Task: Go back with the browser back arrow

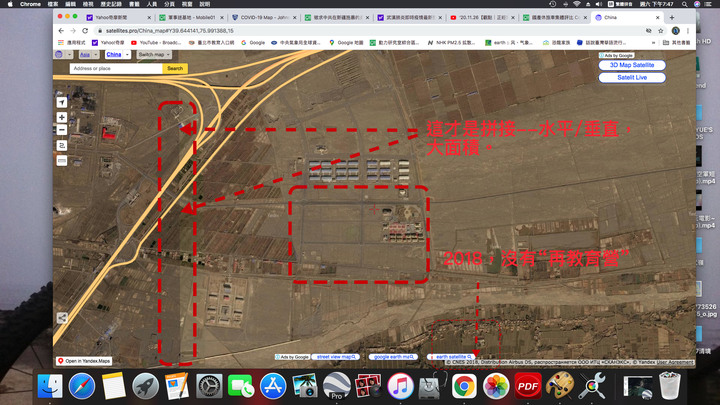Action: tap(61, 31)
